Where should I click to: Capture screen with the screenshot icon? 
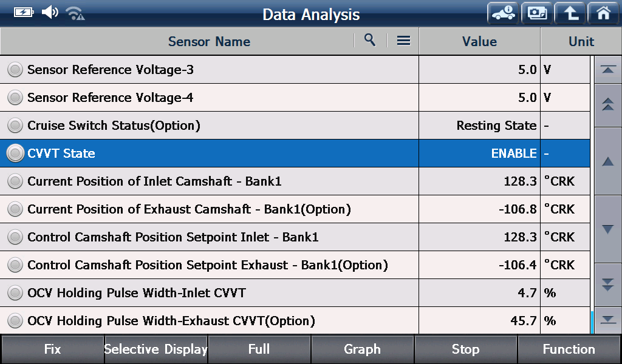point(537,13)
